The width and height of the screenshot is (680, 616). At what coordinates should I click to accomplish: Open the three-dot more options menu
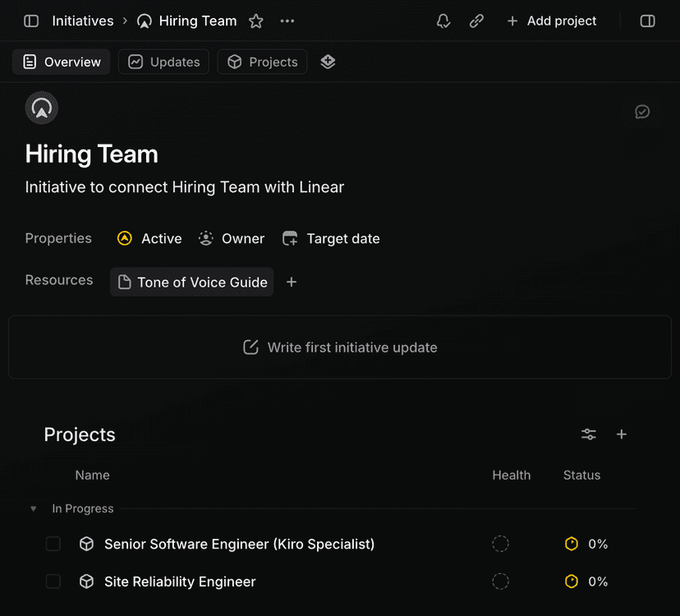pos(287,21)
